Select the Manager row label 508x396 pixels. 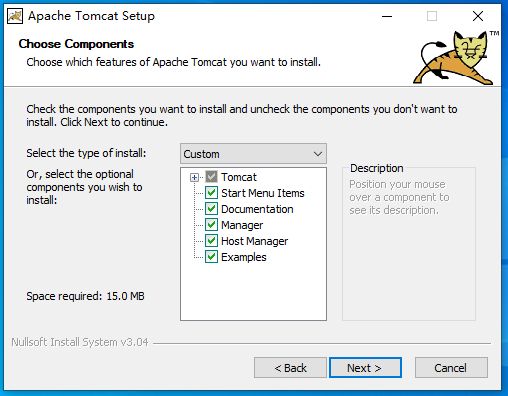point(242,225)
